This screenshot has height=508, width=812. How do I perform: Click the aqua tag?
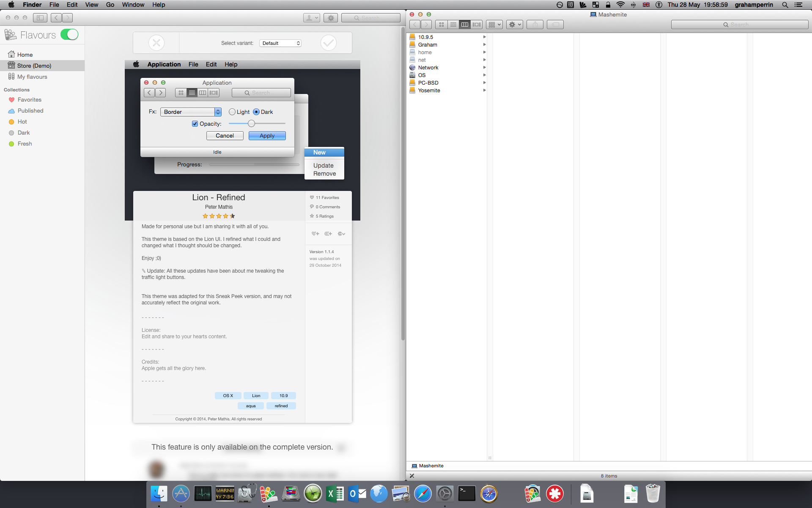click(251, 406)
